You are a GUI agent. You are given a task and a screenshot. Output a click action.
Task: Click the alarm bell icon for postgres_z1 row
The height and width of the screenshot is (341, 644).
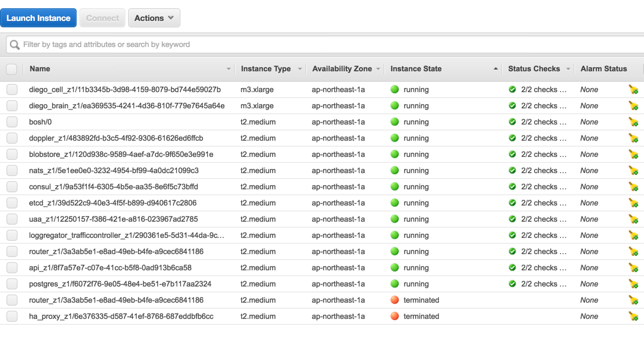point(634,284)
